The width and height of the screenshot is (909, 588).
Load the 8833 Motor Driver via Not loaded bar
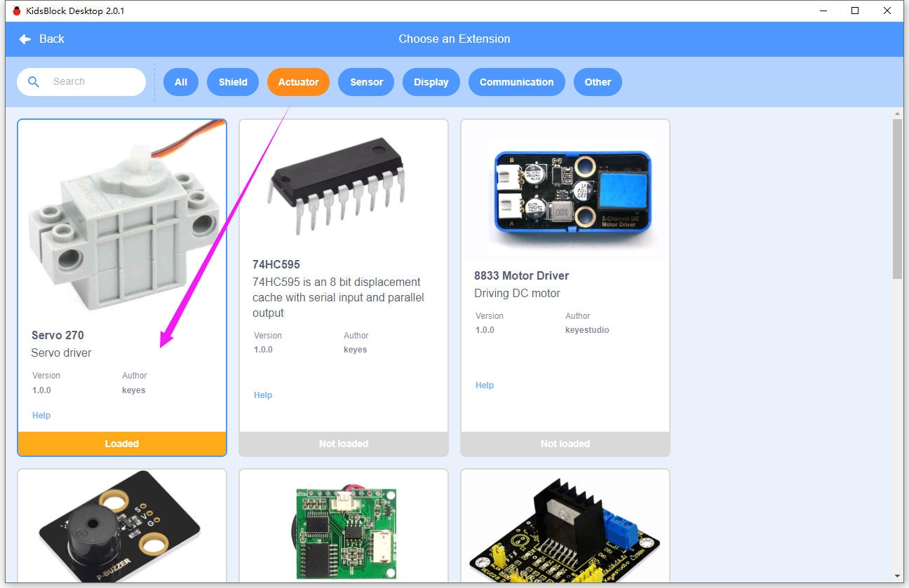point(565,444)
